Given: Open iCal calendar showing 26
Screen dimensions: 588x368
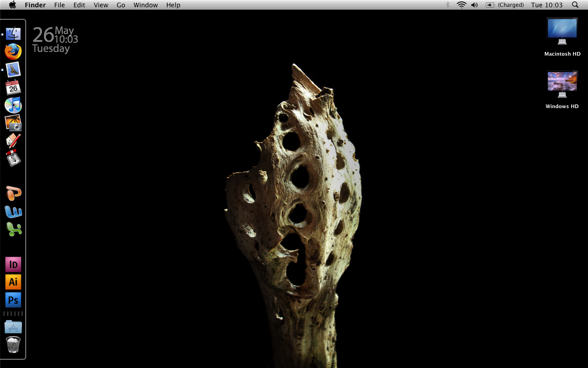Looking at the screenshot, I should [x=13, y=87].
